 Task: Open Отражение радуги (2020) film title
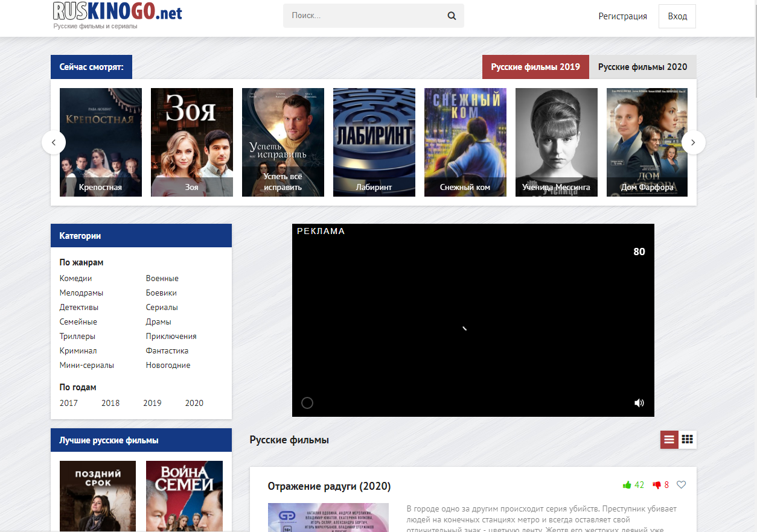[x=329, y=486]
